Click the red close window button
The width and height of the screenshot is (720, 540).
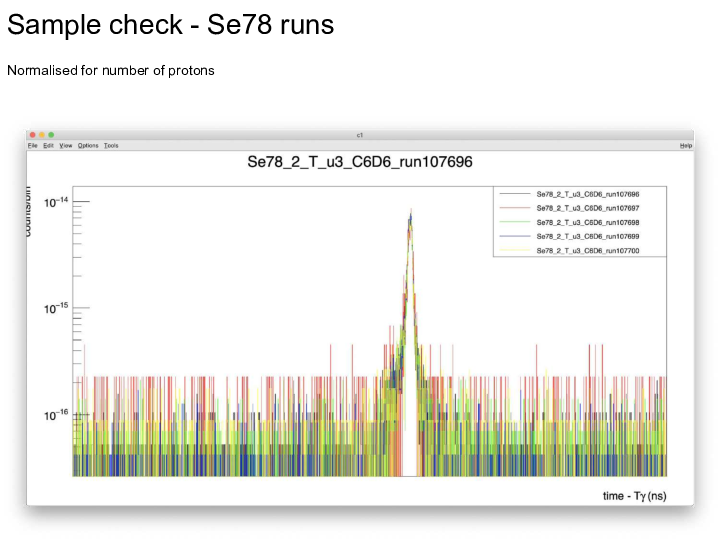32,134
